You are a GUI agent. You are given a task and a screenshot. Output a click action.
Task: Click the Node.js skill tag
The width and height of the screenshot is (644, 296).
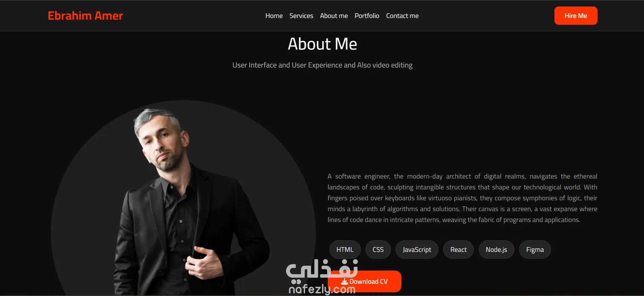tap(496, 249)
